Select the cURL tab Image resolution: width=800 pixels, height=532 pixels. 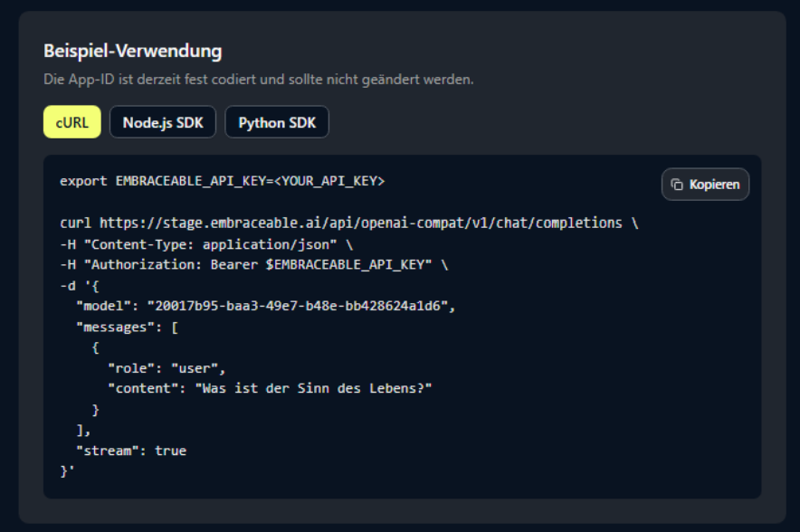[71, 122]
